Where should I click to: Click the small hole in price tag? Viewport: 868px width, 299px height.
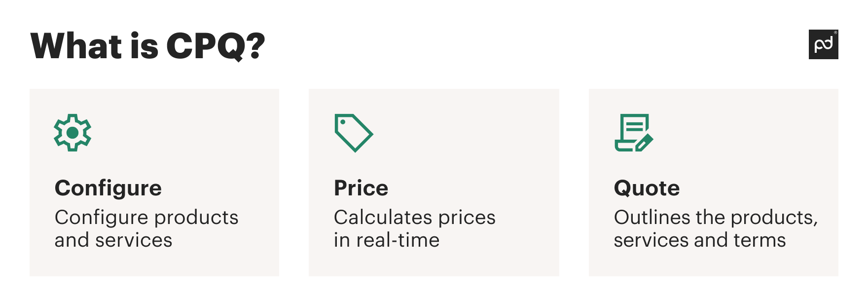click(343, 122)
